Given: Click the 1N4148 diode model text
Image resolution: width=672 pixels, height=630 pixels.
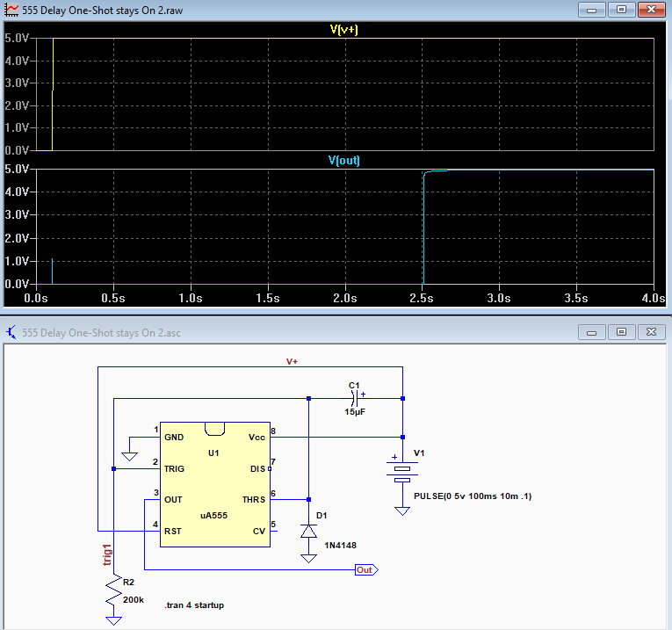Looking at the screenshot, I should coord(340,546).
